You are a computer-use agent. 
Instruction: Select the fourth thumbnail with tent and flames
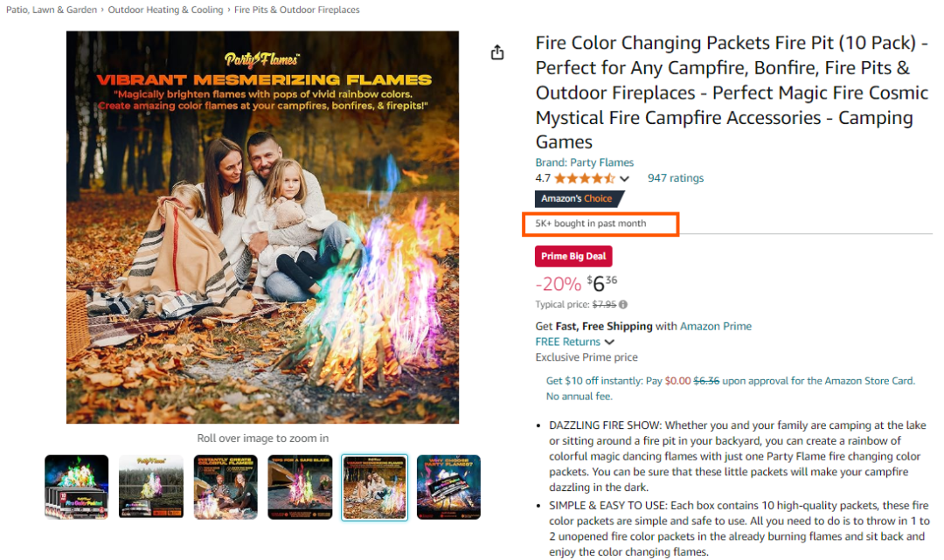click(300, 487)
